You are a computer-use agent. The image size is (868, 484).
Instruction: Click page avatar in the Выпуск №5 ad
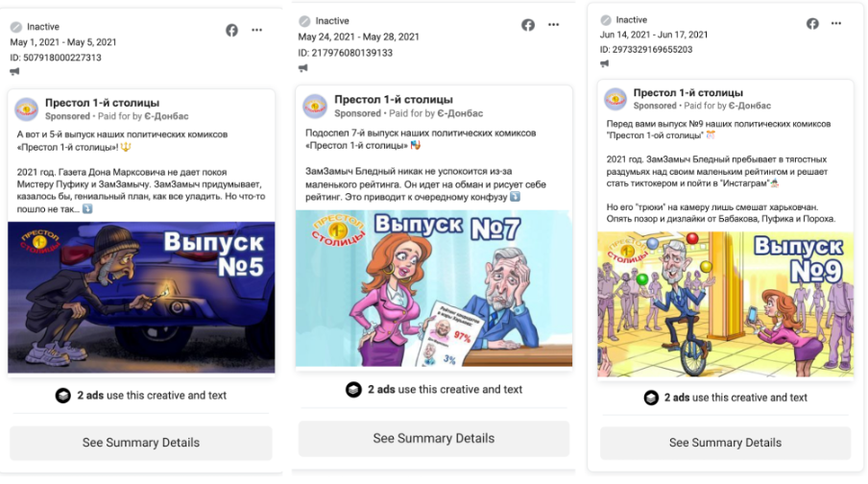pos(27,109)
